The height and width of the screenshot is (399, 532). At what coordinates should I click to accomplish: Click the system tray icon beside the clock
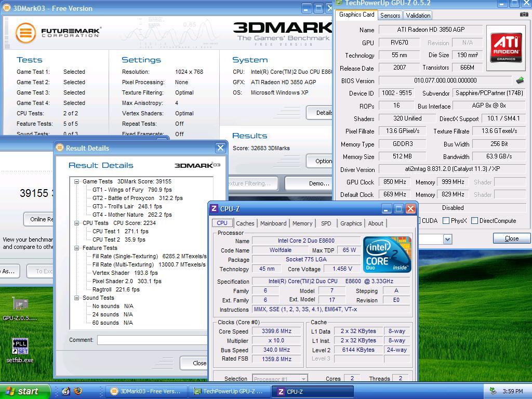(x=493, y=391)
